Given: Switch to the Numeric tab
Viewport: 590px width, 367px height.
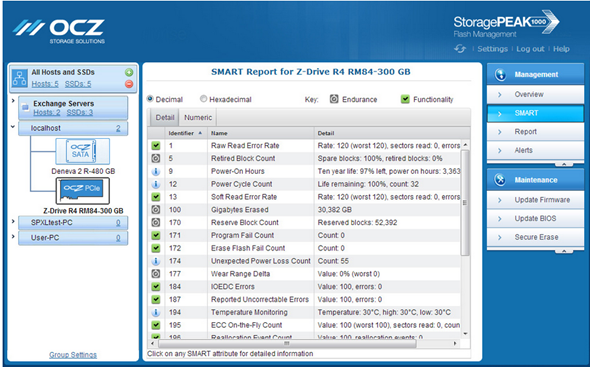Looking at the screenshot, I should point(198,117).
